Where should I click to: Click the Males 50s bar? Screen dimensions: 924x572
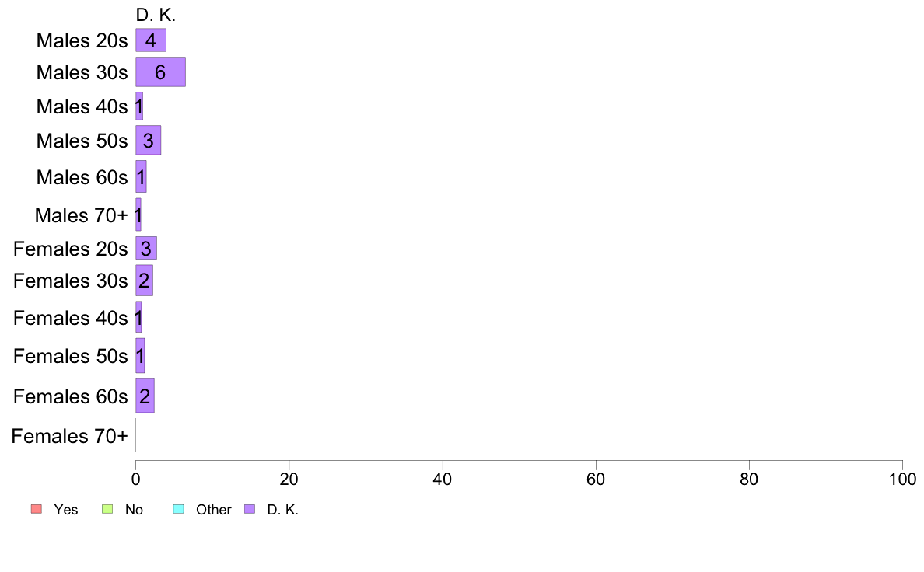coord(148,140)
